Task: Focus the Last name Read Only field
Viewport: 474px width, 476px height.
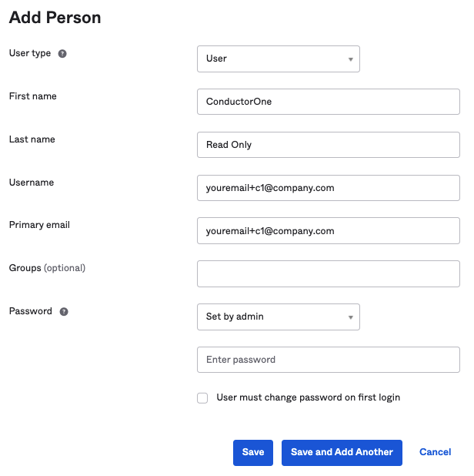Action: click(x=329, y=145)
